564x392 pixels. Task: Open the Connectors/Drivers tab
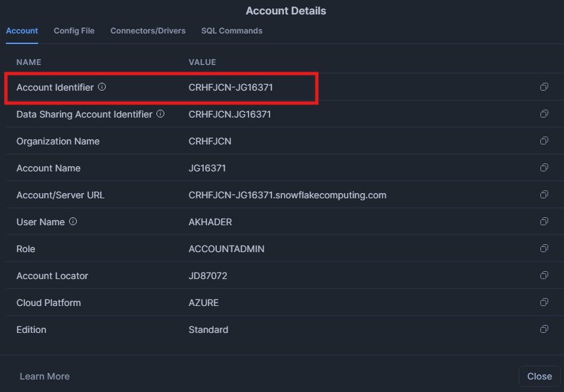point(148,31)
